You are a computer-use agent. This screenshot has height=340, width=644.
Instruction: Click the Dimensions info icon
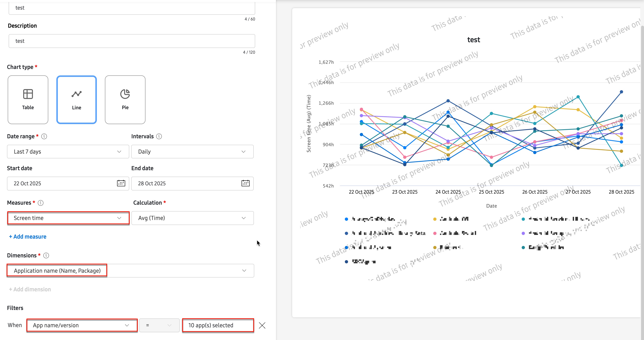46,255
